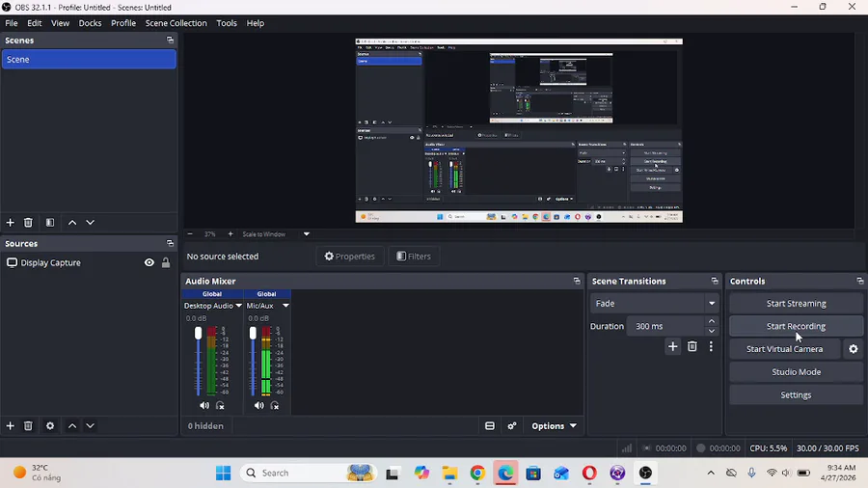
Task: Open source properties gear in Sources panel
Action: click(x=50, y=425)
